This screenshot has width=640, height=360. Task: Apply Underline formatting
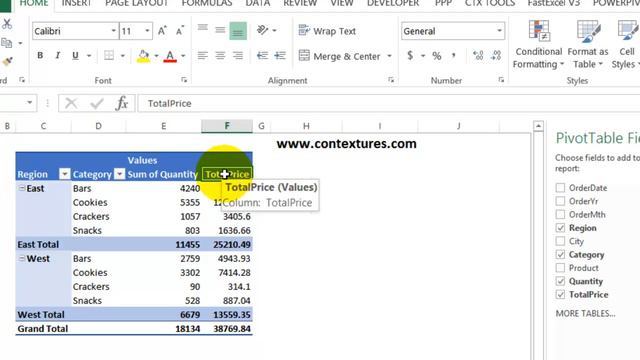point(75,55)
